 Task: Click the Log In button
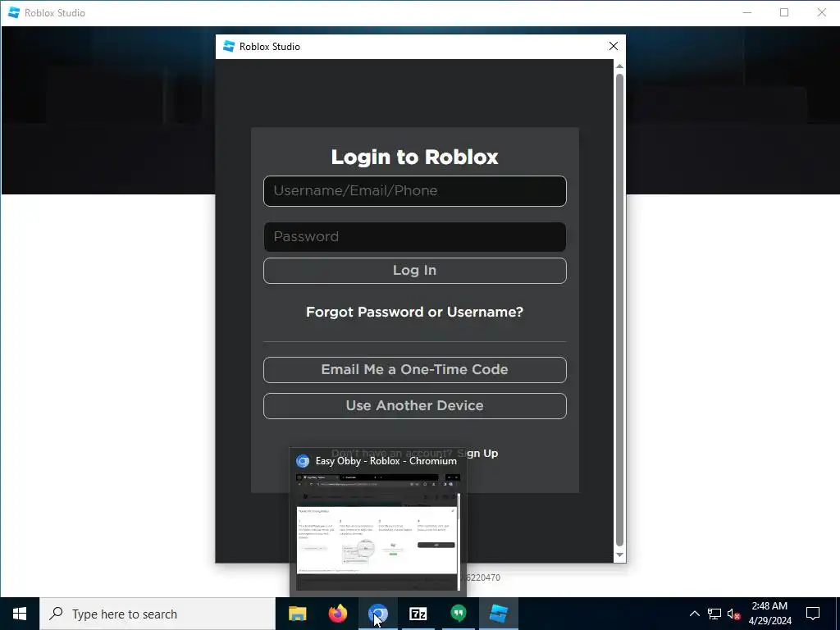click(414, 271)
